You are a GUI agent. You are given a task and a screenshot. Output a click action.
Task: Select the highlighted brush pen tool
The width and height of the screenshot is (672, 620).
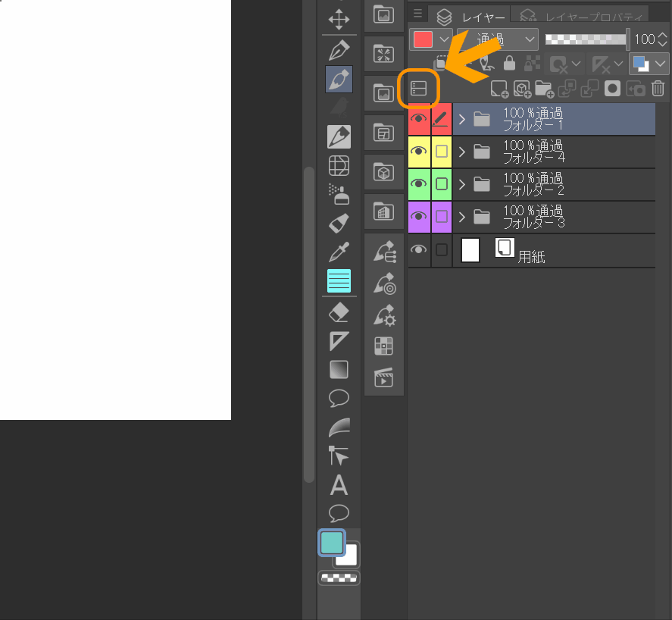click(x=339, y=80)
